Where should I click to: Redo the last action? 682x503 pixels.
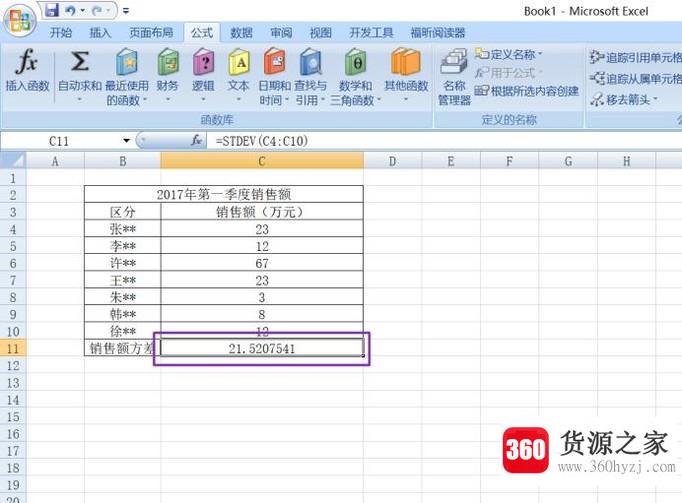pyautogui.click(x=97, y=10)
